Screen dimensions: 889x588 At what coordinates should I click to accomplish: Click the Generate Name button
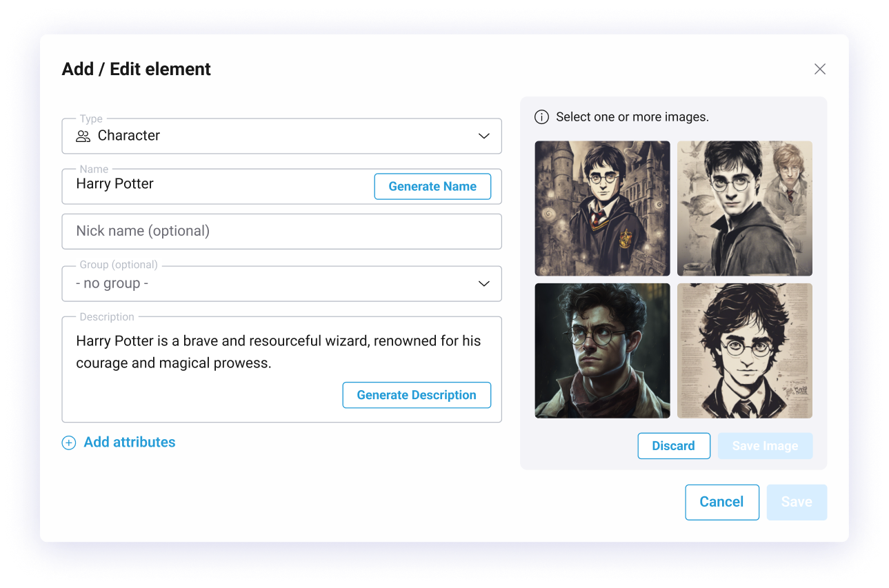pyautogui.click(x=432, y=186)
